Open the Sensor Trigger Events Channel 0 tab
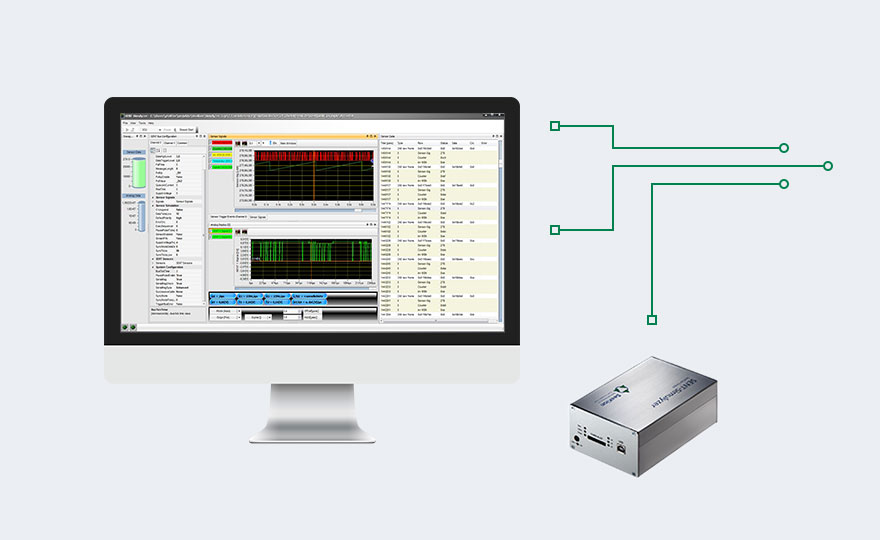The image size is (880, 540). (x=228, y=217)
